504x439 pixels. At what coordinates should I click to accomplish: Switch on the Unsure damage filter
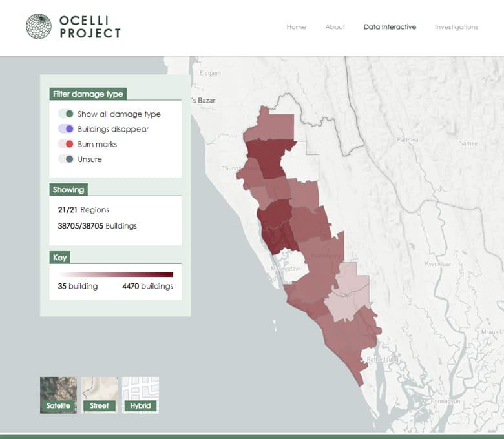(x=66, y=159)
